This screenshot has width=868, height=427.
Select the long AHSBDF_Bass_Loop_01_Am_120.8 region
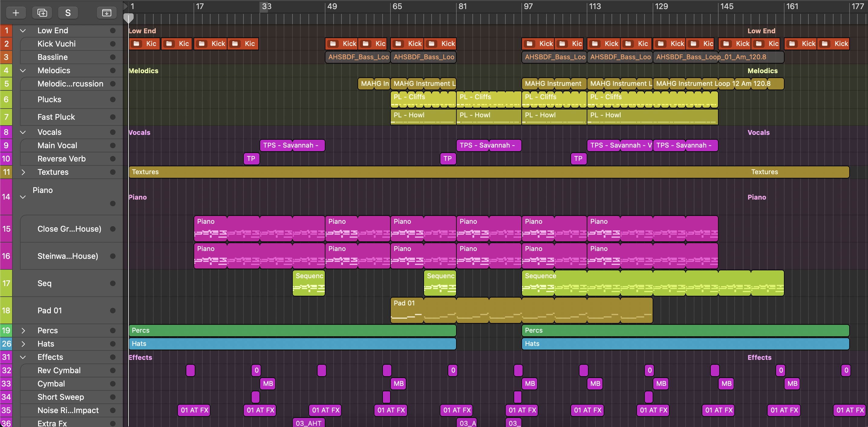click(x=718, y=57)
